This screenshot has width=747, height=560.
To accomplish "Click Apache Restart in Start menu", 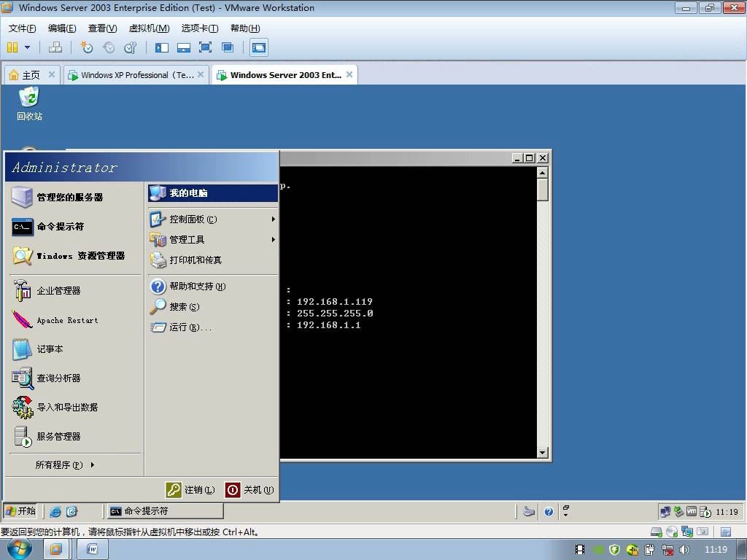I will tap(75, 320).
